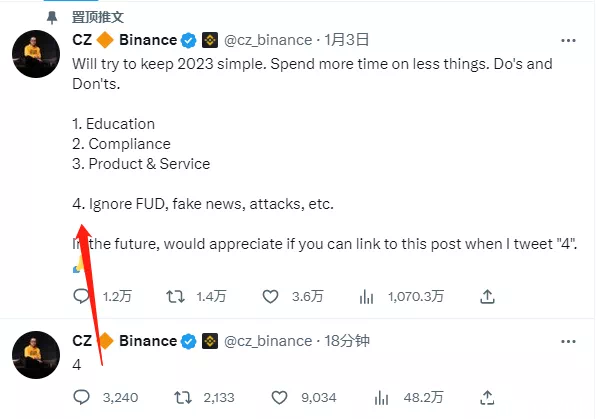Open CZ profile picture on pinned tweet
Viewport: 596px width, 419px height.
(36, 54)
